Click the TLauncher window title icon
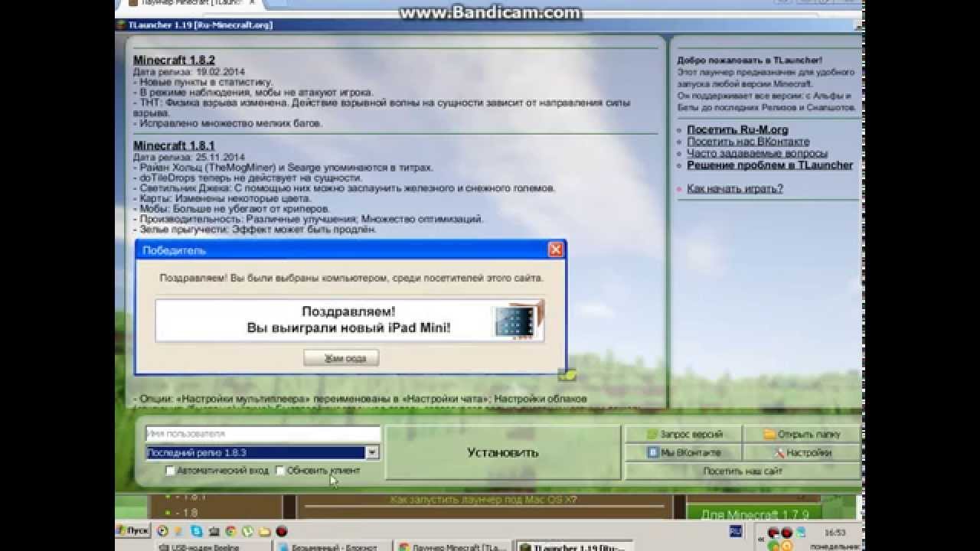Screen dimensions: 980x551 [x=121, y=24]
